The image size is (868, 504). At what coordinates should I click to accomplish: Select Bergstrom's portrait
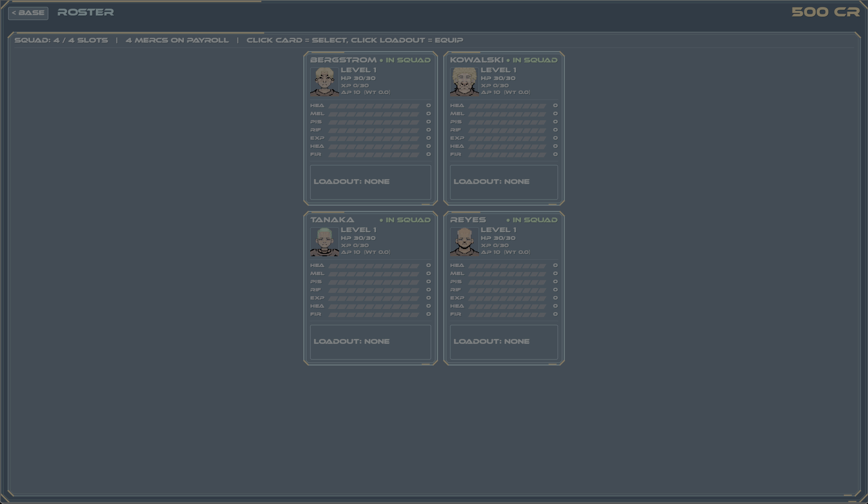point(324,82)
